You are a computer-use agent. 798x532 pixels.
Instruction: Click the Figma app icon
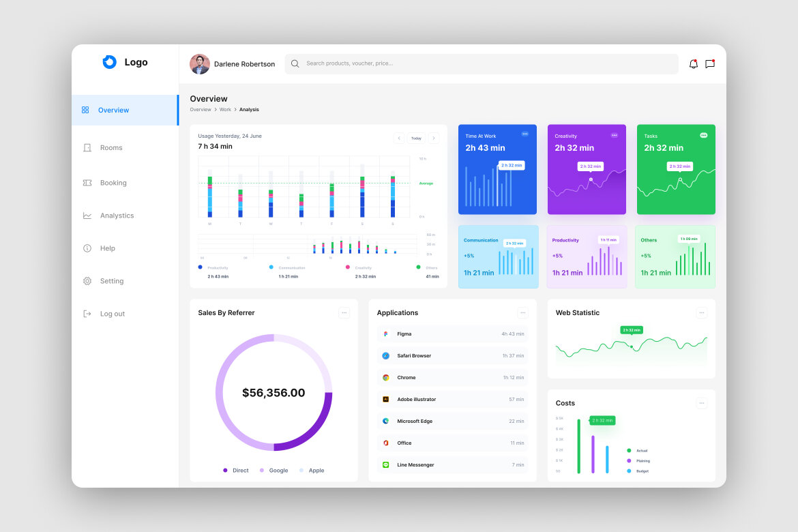[x=386, y=334]
